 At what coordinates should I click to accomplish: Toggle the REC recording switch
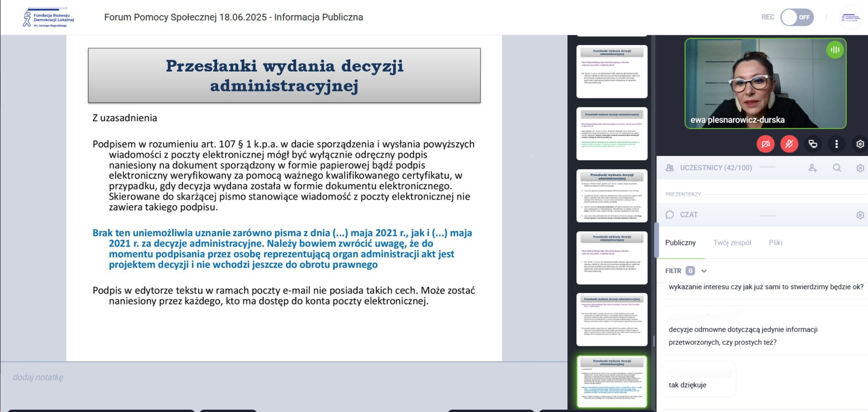pyautogui.click(x=797, y=17)
